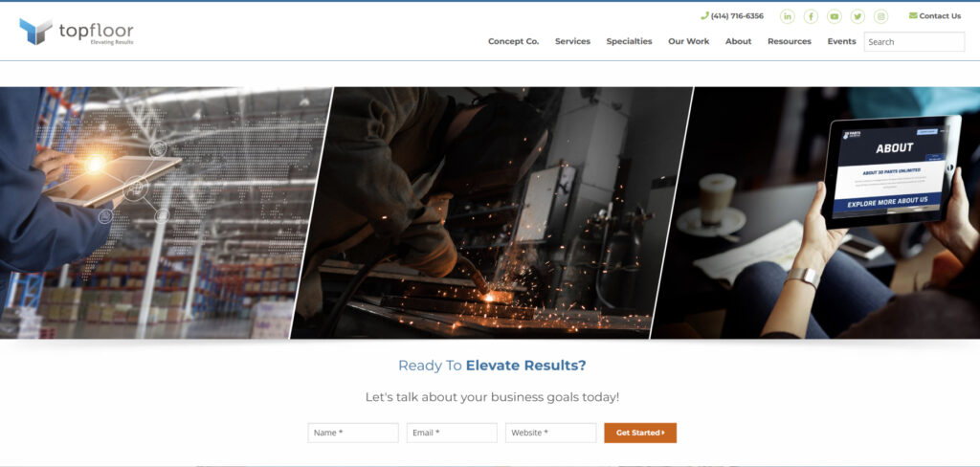Open the Instagram social icon
This screenshot has height=467, width=980.
click(x=881, y=17)
